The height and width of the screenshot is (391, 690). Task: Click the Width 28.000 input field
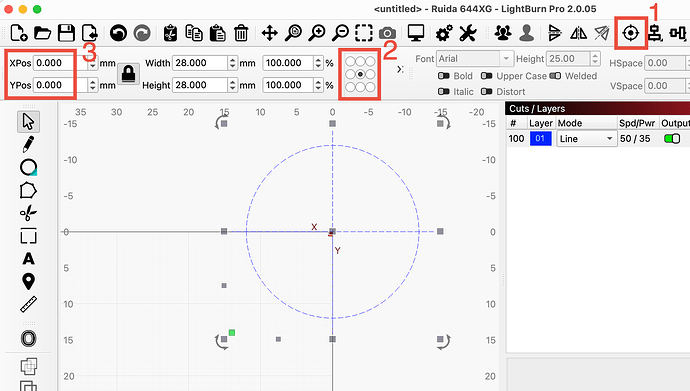tap(201, 63)
